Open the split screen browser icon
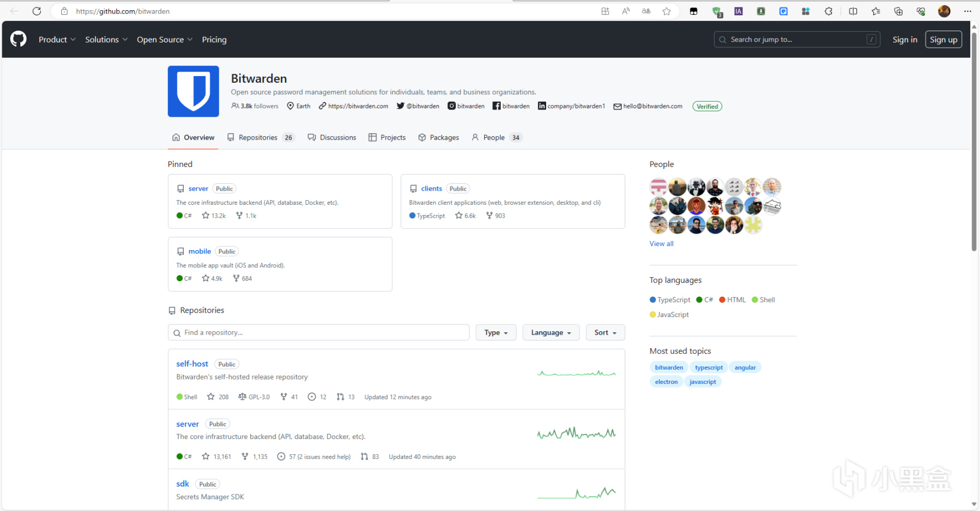The image size is (980, 511). (x=853, y=11)
